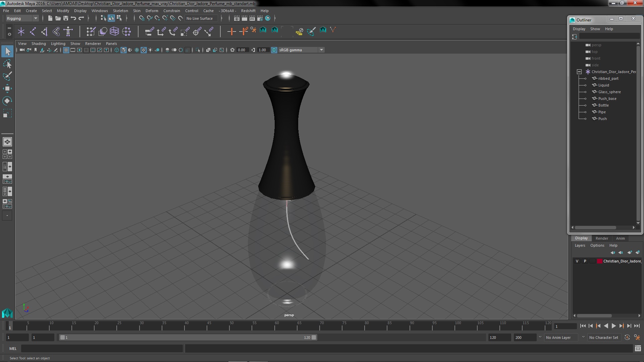Click the Save scene icon
Viewport: 644px width, 362px height.
pyautogui.click(x=66, y=18)
